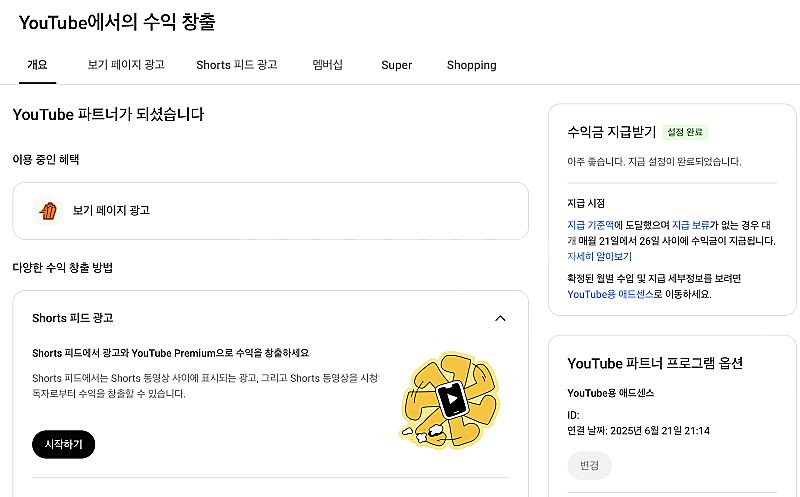The width and height of the screenshot is (800, 497).
Task: Click the YouTube 파트너 프로그램 옵션 heading
Action: [655, 363]
